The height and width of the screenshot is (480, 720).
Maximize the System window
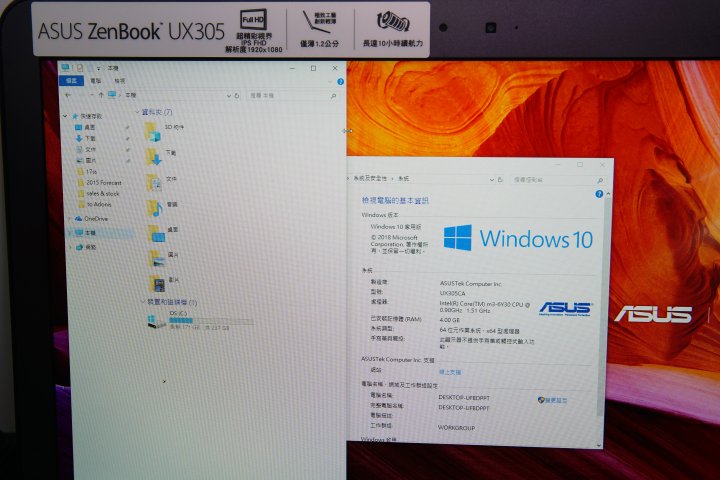tap(580, 164)
